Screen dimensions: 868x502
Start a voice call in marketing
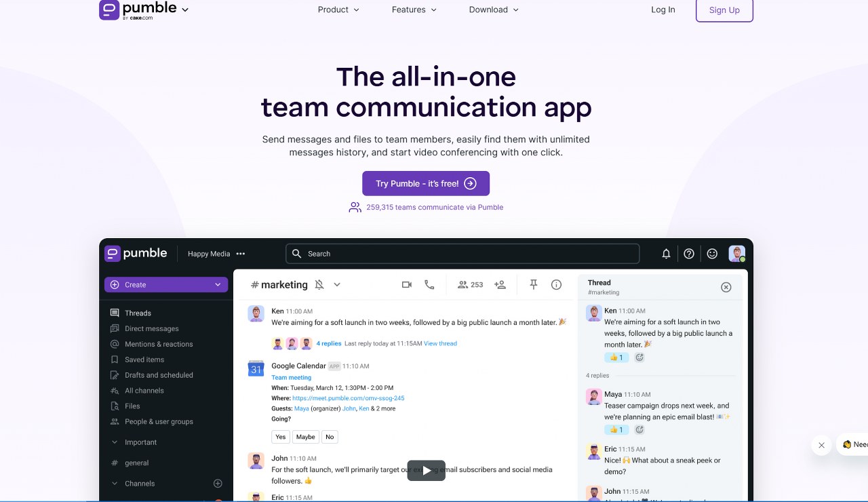[429, 285]
